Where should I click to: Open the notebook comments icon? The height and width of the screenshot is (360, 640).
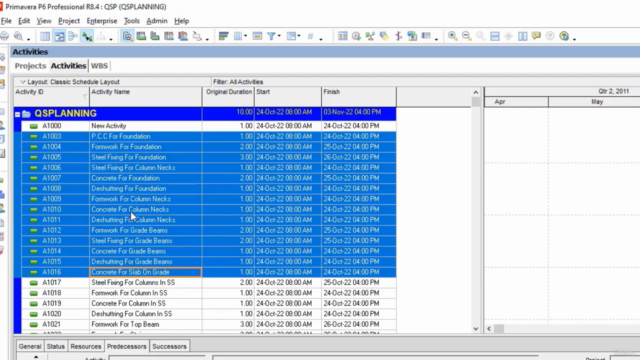tap(536, 36)
